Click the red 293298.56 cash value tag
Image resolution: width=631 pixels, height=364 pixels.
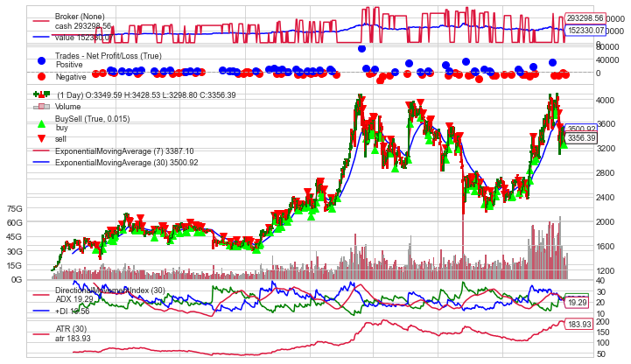pos(585,18)
